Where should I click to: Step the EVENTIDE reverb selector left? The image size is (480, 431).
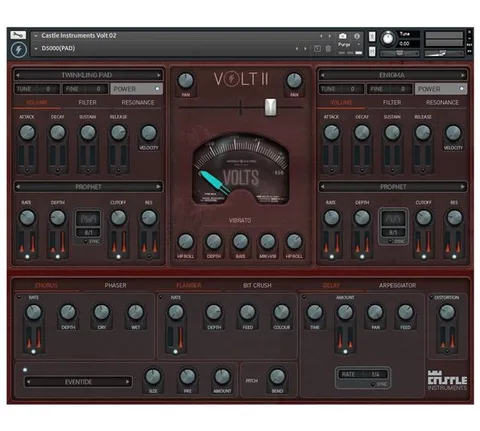point(28,382)
